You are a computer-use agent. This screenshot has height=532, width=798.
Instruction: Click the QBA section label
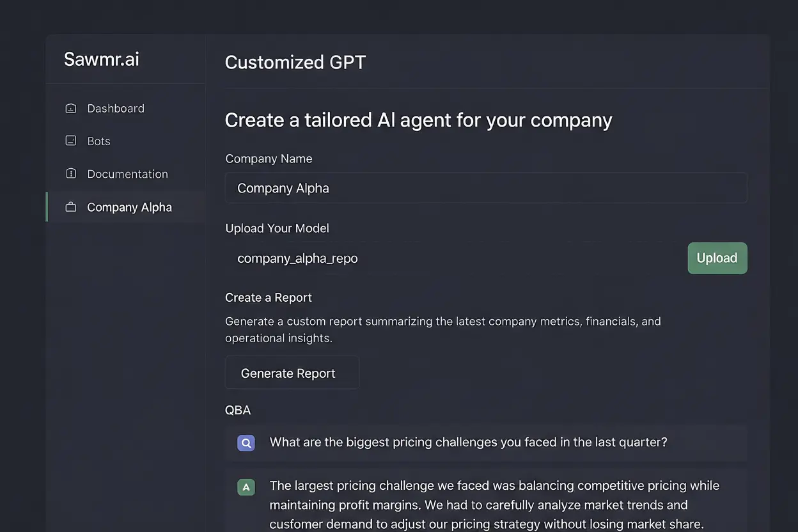click(238, 410)
